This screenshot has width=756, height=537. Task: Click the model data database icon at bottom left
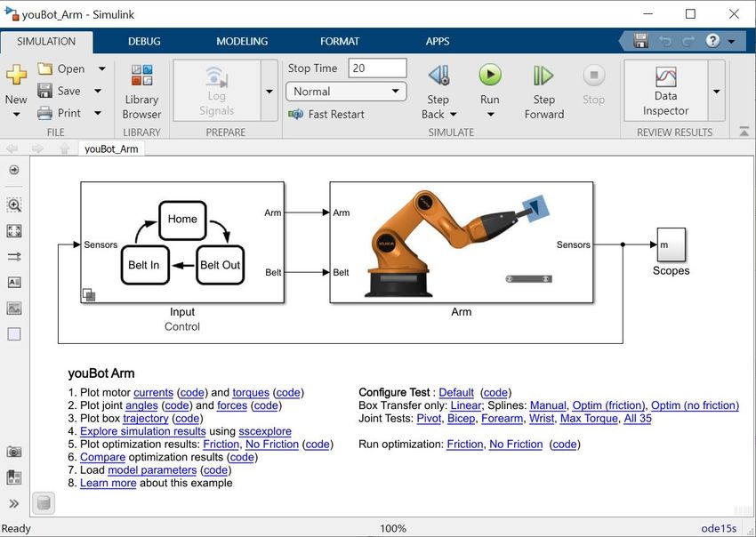click(x=44, y=503)
